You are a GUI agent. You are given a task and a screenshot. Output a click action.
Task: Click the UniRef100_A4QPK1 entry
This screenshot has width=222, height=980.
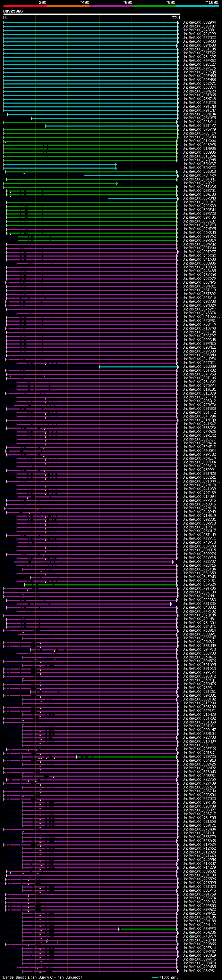point(199,183)
